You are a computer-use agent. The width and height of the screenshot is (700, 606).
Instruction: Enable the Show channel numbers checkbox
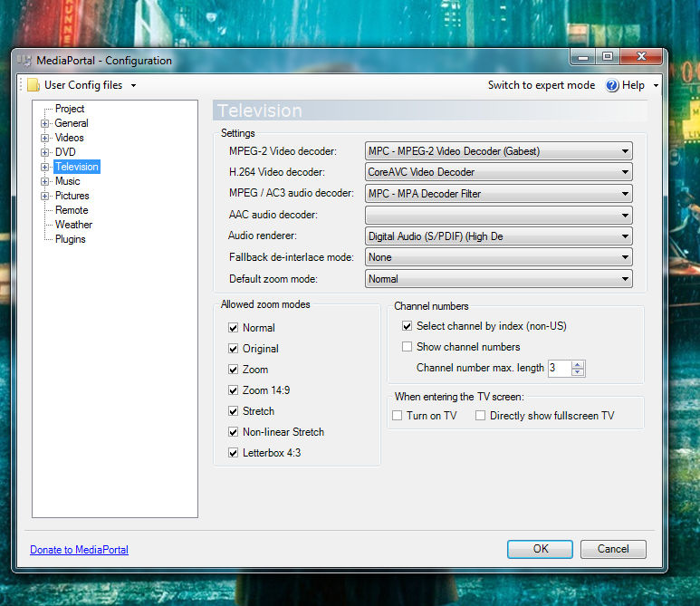407,347
